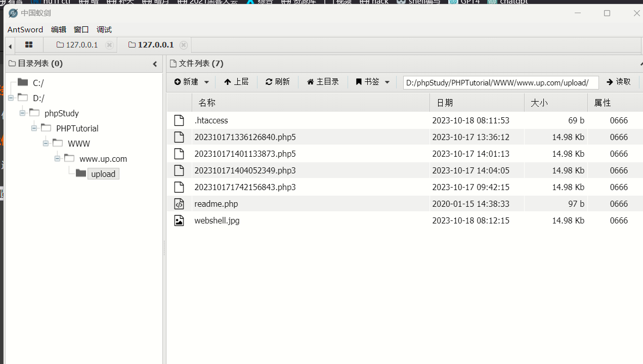Image resolution: width=643 pixels, height=364 pixels.
Task: Collapse the www.up.com tree node
Action: (57, 159)
